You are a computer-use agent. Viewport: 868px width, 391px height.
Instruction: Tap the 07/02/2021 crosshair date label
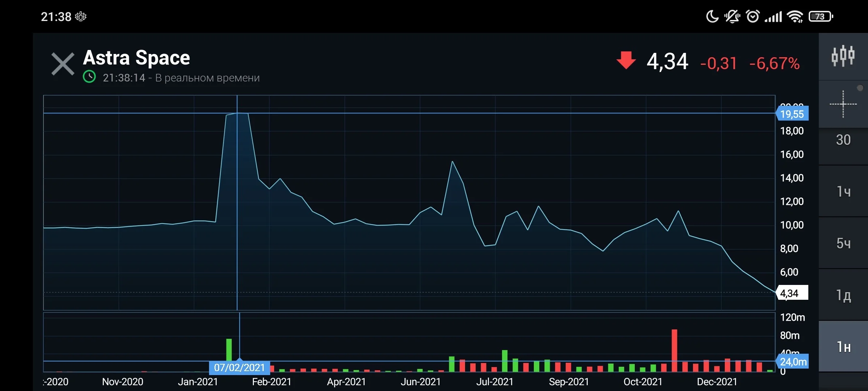click(239, 367)
